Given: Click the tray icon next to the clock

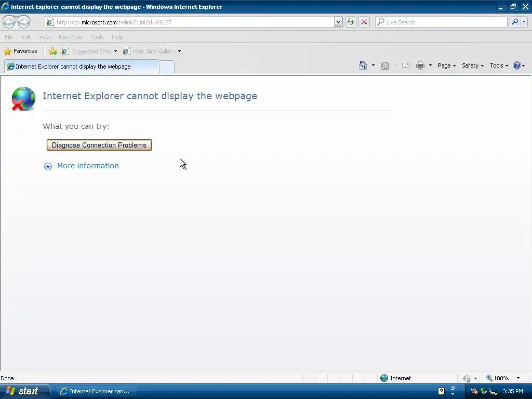Looking at the screenshot, I should (x=494, y=392).
